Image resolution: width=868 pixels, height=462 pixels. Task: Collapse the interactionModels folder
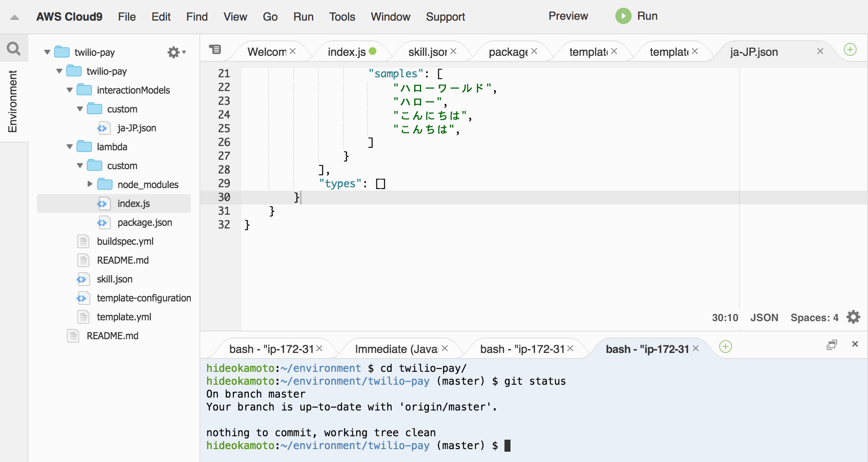click(x=70, y=90)
